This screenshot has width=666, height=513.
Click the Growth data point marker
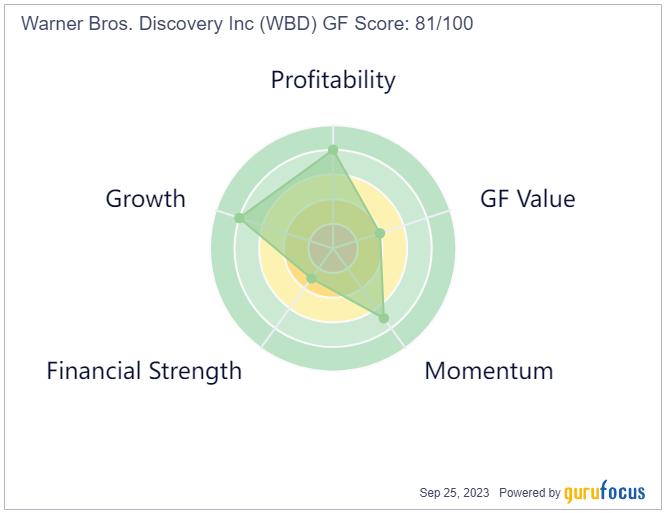(x=240, y=218)
